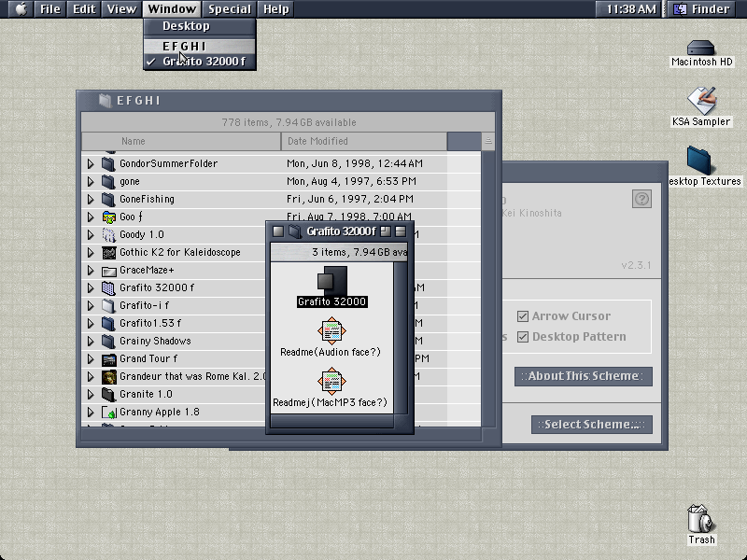Select the Grainy Shadows folder icon

click(108, 342)
